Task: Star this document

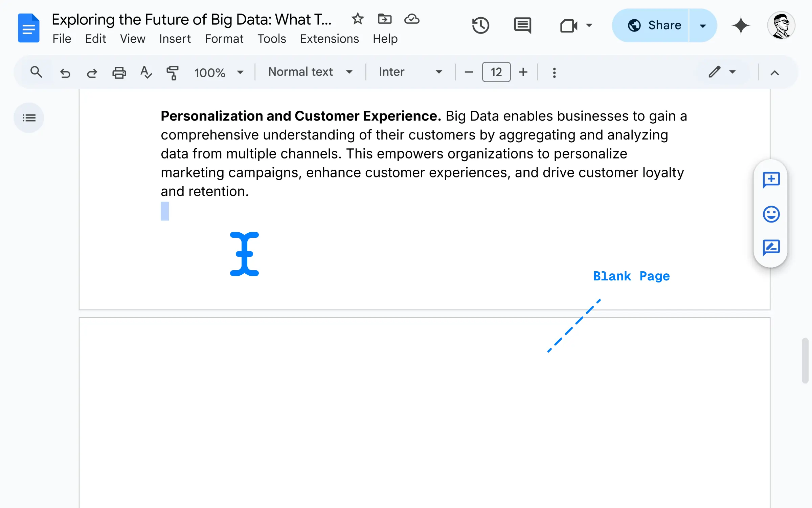Action: click(357, 19)
